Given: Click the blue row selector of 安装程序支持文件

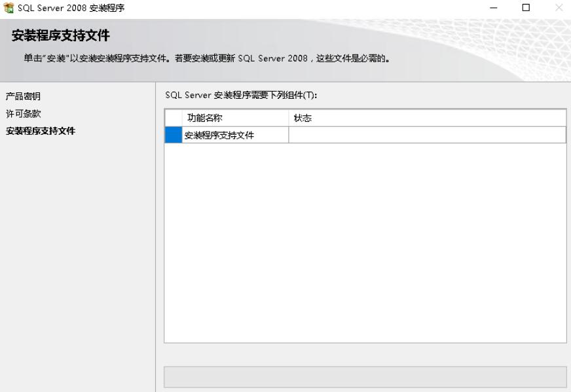Looking at the screenshot, I should click(174, 135).
